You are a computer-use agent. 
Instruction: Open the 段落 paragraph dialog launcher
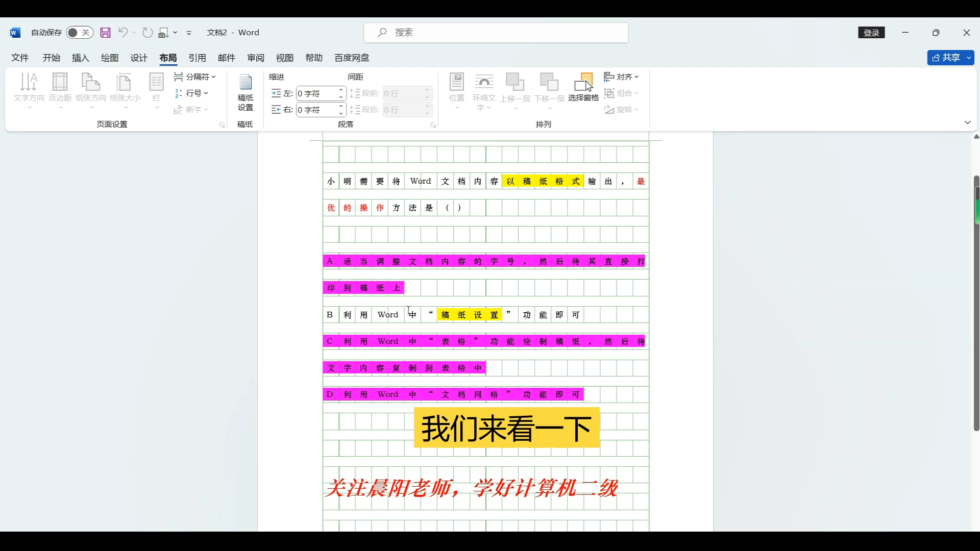433,124
